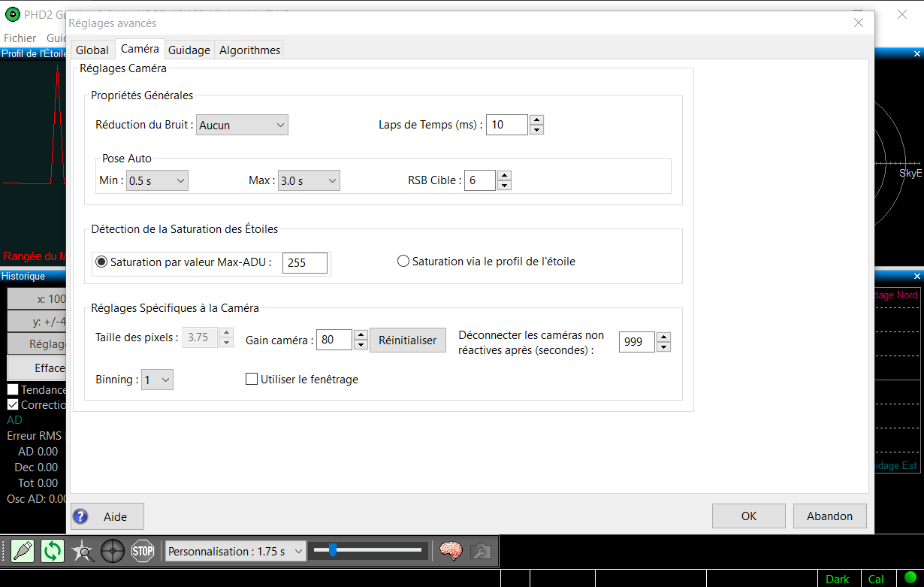Decrease RSB Cible spinner value
Screen dimensions: 924x587
(504, 186)
